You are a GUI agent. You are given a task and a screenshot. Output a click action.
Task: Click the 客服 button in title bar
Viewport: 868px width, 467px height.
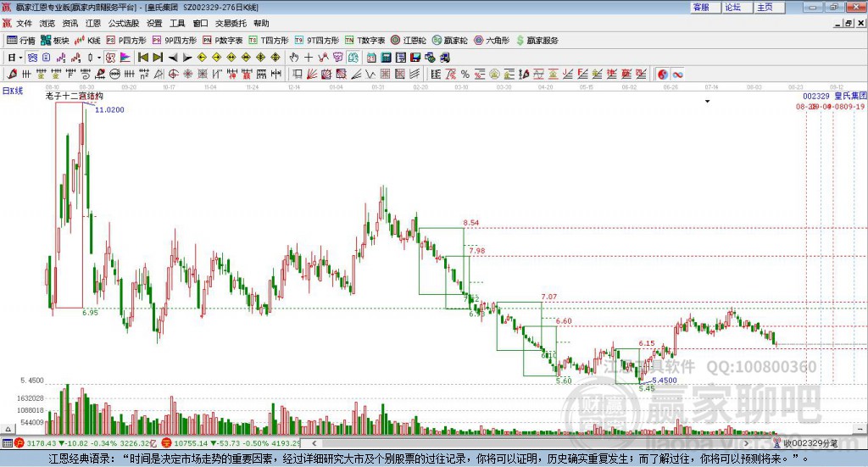click(705, 7)
